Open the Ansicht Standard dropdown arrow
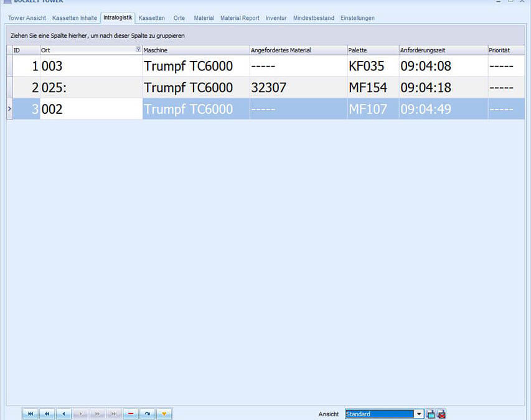 point(419,414)
